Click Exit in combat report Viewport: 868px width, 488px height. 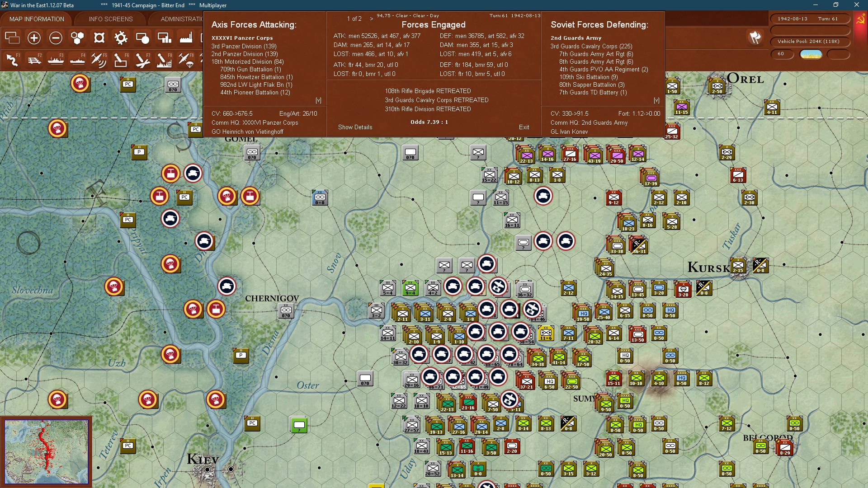[x=524, y=127]
